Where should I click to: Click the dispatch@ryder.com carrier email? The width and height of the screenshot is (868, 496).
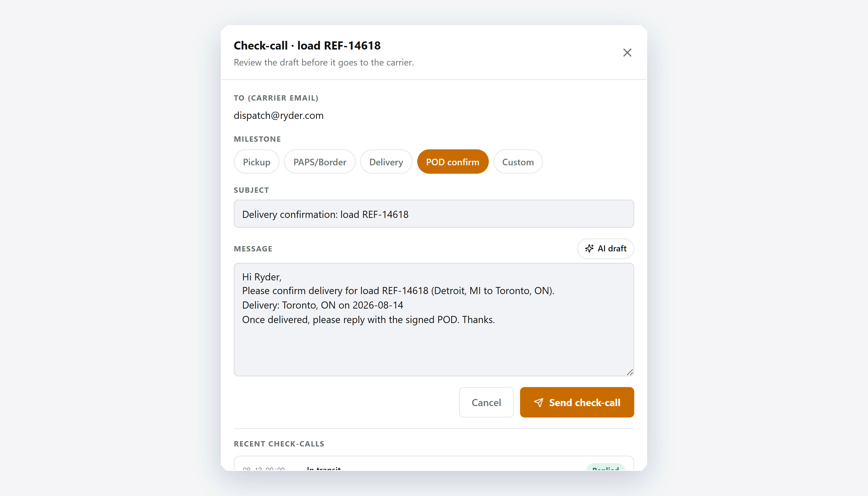coord(278,116)
